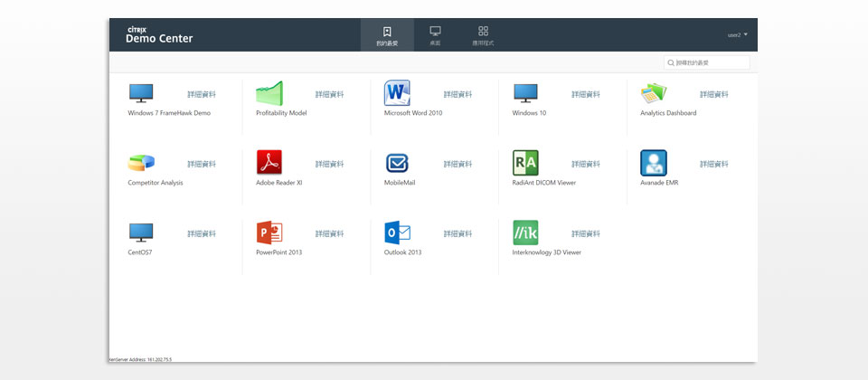Screen dimensions: 868x380
Task: Click the Citrix Demo Center logo
Action: (159, 34)
